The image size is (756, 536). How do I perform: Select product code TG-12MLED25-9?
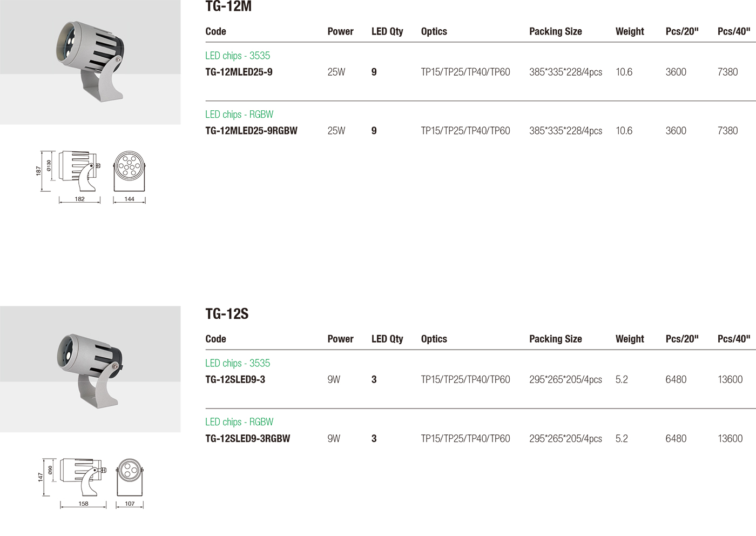tap(239, 72)
